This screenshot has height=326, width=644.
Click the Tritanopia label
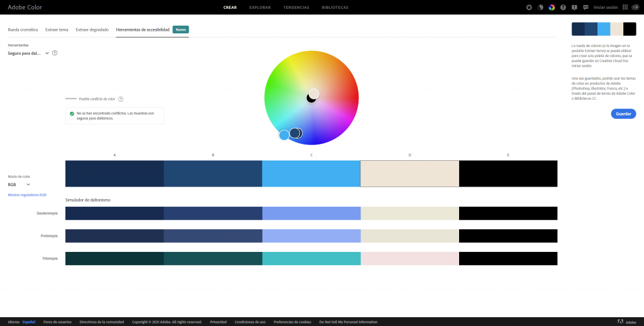[50, 258]
